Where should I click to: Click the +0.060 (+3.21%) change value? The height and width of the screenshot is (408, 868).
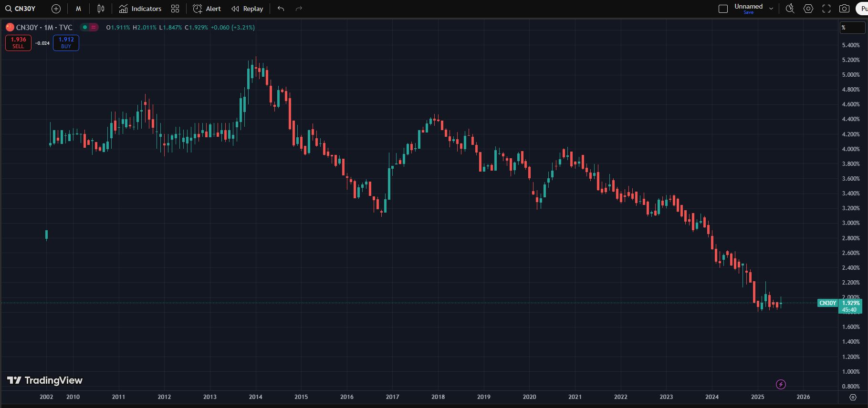pos(233,28)
